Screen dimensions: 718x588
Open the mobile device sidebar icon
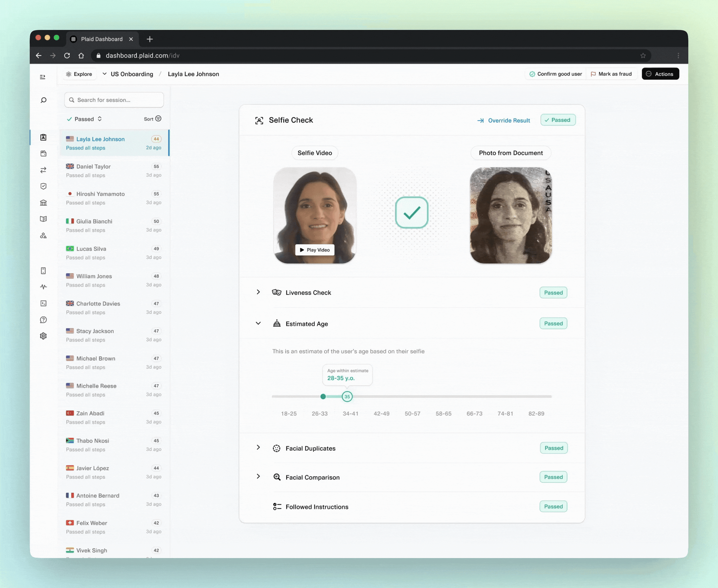click(43, 271)
